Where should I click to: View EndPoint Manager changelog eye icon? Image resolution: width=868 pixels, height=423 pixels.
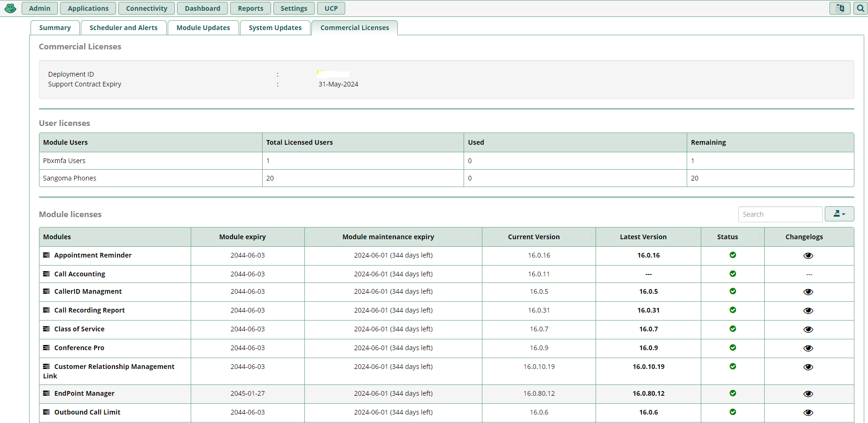(808, 394)
